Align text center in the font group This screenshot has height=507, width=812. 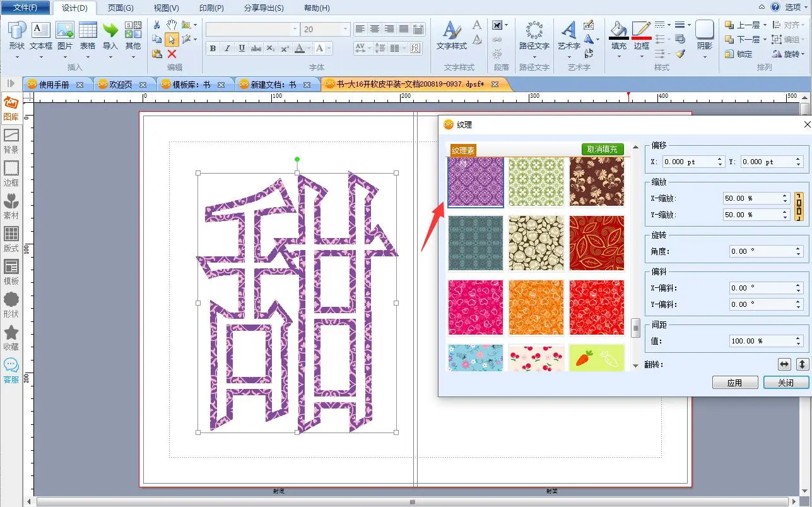pyautogui.click(x=375, y=29)
